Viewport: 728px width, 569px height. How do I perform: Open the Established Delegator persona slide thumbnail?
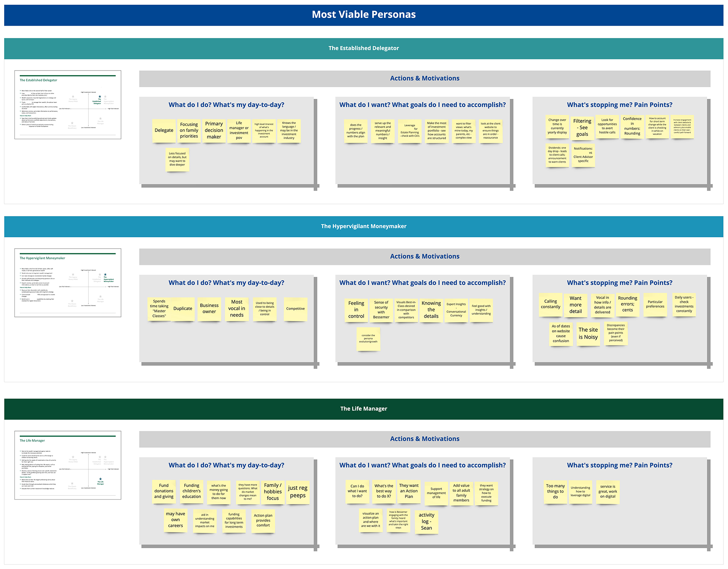point(68,105)
